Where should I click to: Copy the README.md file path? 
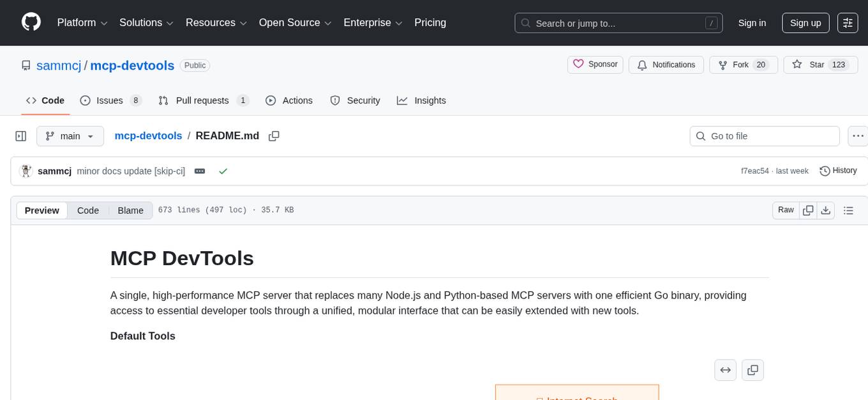point(274,135)
